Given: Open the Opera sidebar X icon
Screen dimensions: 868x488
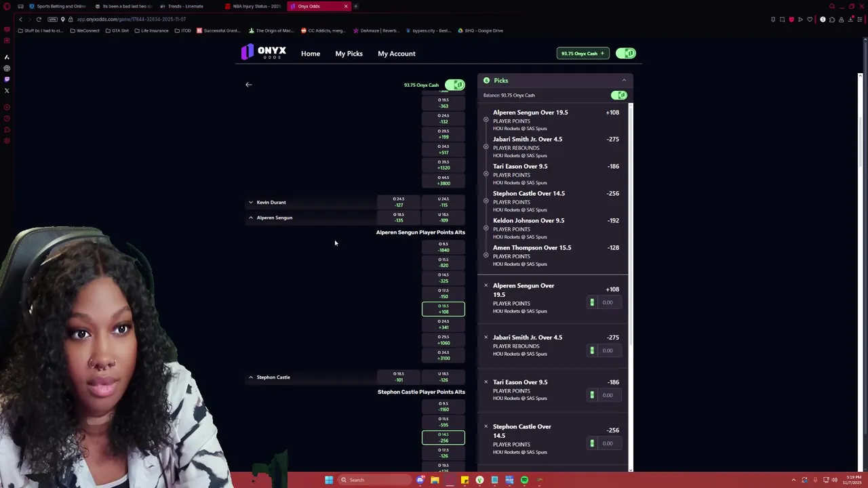Looking at the screenshot, I should coord(7,90).
